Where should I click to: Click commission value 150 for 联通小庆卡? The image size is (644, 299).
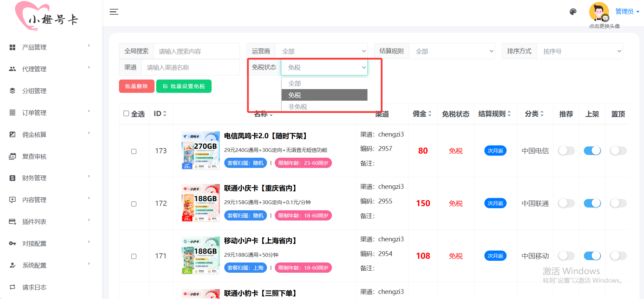pyautogui.click(x=423, y=203)
